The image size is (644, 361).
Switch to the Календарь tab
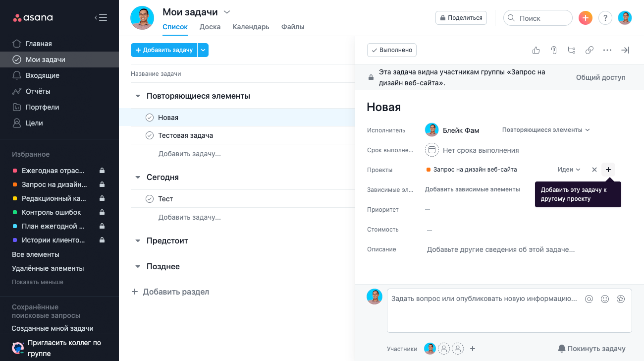[x=251, y=27]
